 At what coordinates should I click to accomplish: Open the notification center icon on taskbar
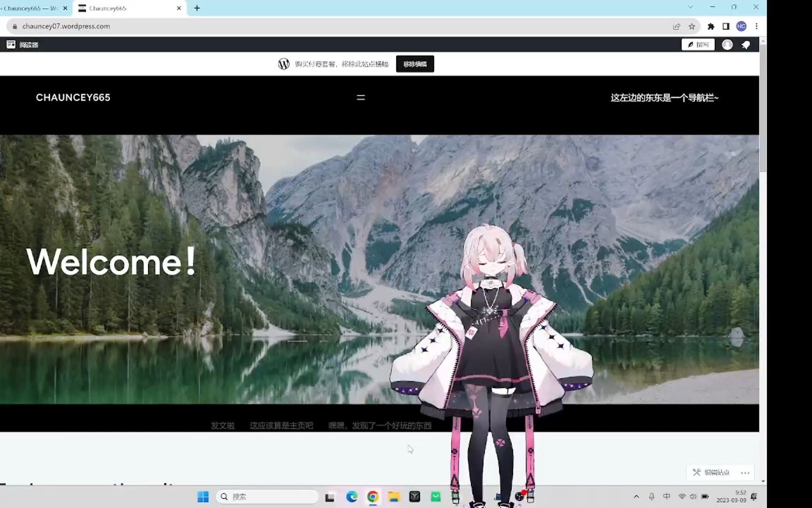[x=754, y=497]
